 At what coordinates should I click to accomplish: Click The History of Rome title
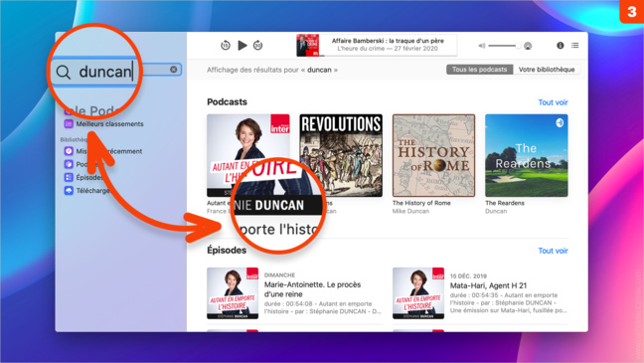(421, 203)
